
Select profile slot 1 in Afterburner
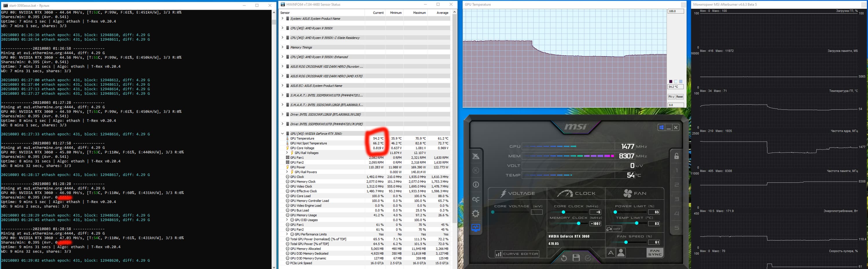676,171
